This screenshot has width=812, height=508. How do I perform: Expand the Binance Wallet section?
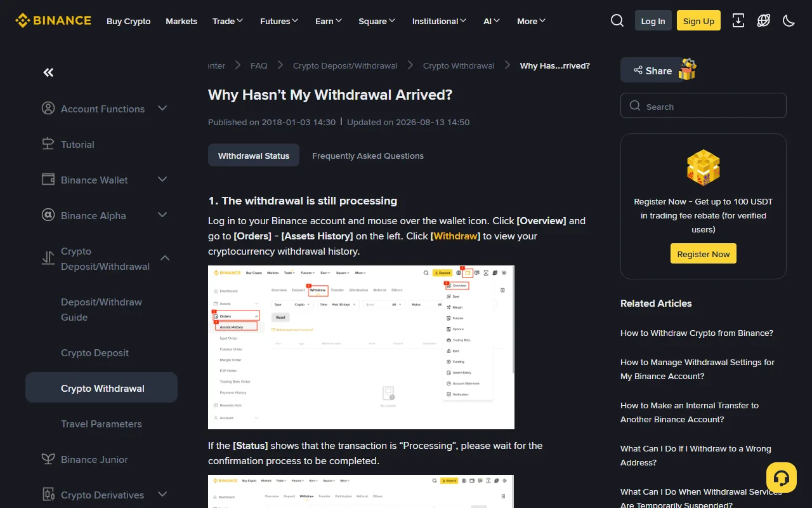162,180
